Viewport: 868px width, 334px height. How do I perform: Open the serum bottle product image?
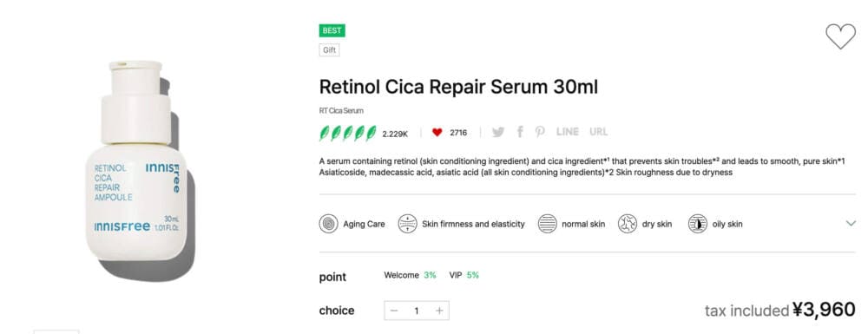[140, 166]
